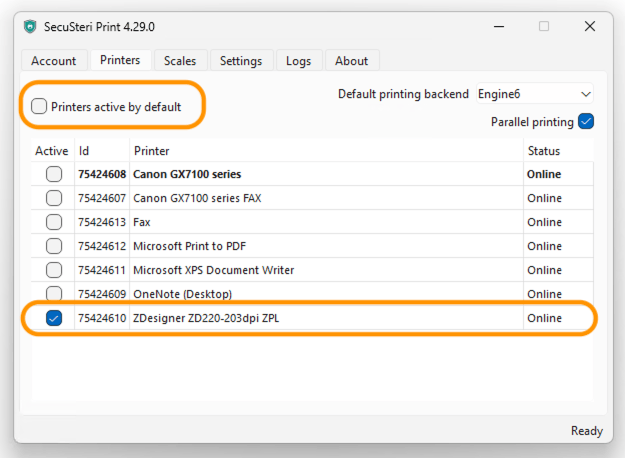
Task: Switch to the Account tab
Action: (54, 61)
